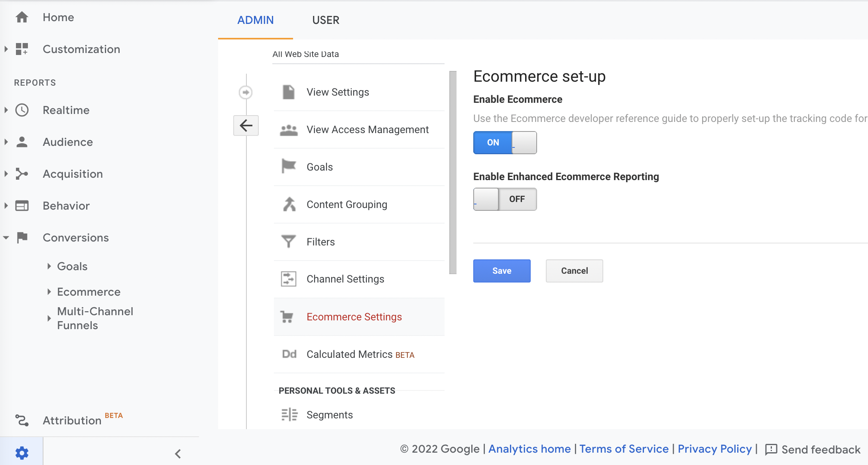Screen dimensions: 868x465
Task: Click the Goals flag icon
Action: [289, 167]
